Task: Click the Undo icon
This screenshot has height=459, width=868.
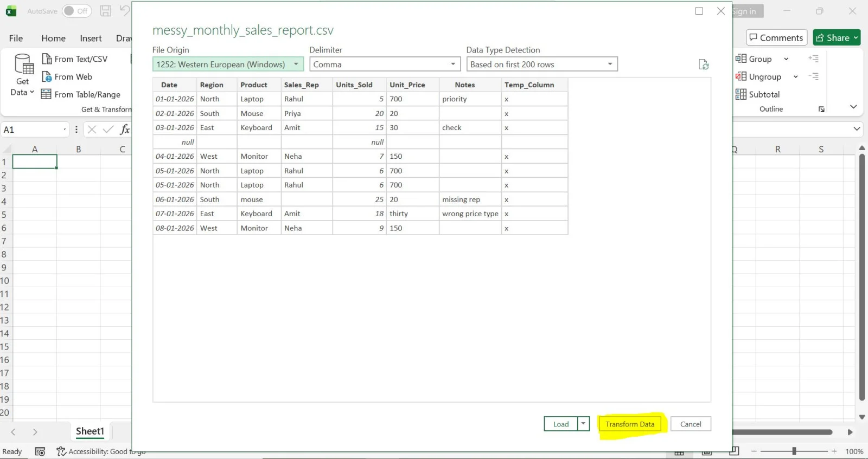Action: click(x=125, y=11)
